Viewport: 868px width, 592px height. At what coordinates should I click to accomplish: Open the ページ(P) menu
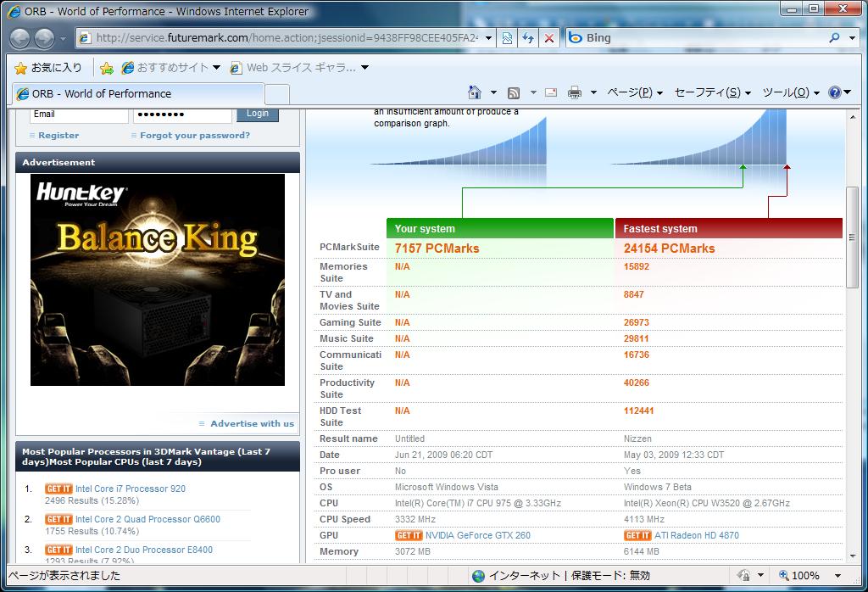635,92
